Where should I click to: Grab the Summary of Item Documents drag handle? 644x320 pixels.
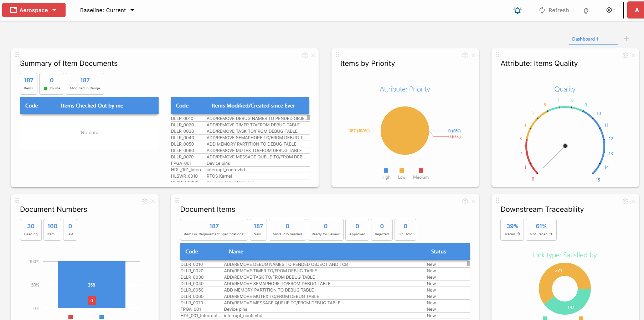[x=17, y=54]
